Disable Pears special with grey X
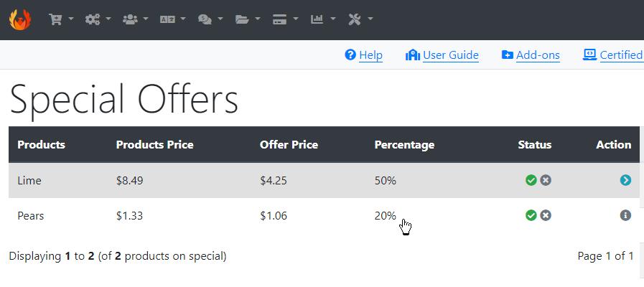644x287 pixels. coord(546,215)
